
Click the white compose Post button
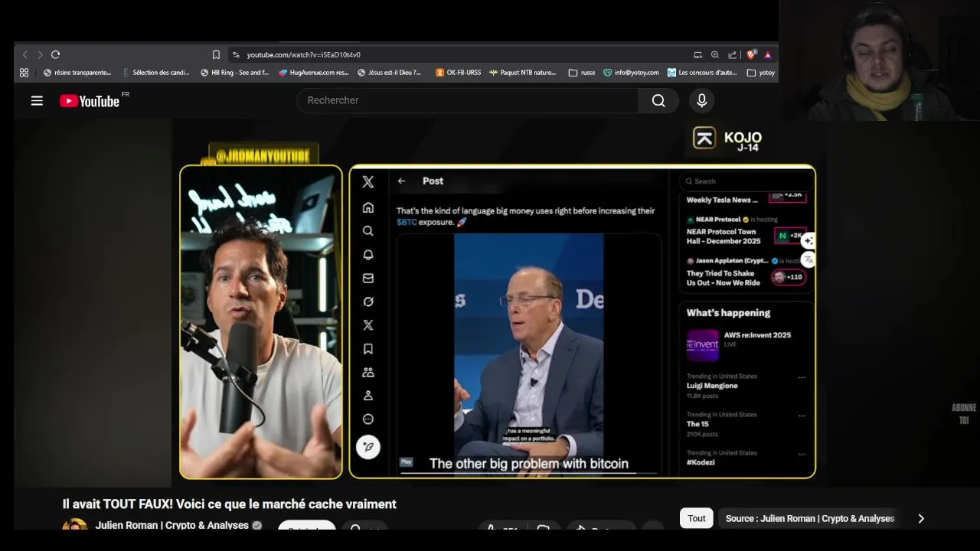click(368, 447)
